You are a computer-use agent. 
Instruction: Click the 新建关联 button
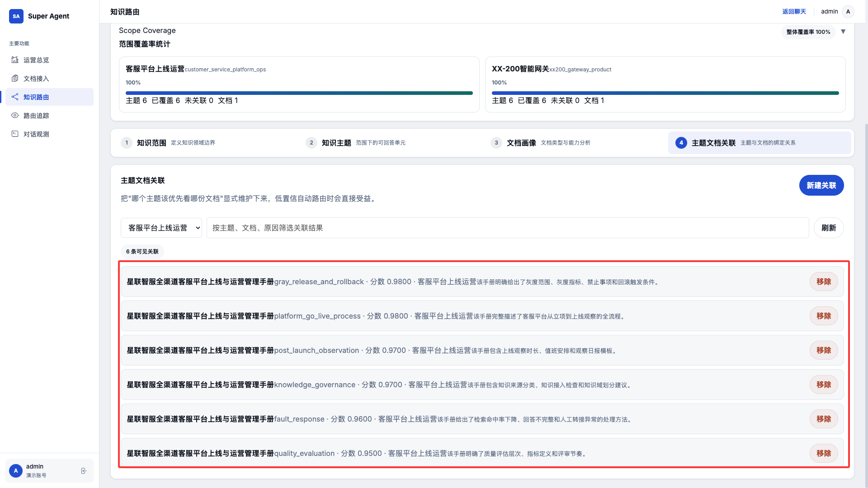[x=821, y=185]
